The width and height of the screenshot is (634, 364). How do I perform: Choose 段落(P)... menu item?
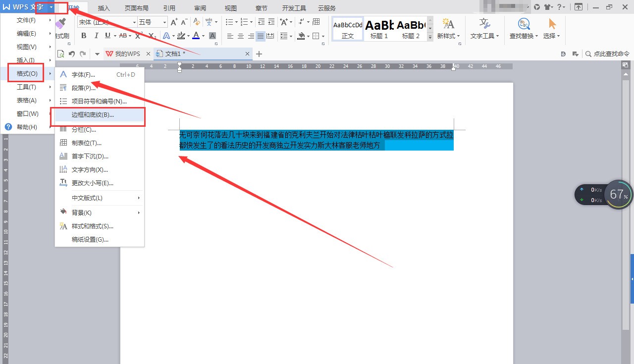pyautogui.click(x=100, y=88)
